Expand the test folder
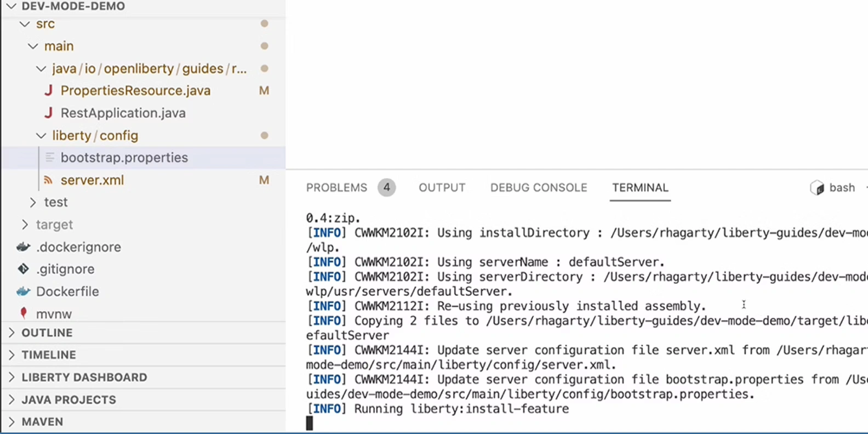This screenshot has height=434, width=868. (33, 202)
